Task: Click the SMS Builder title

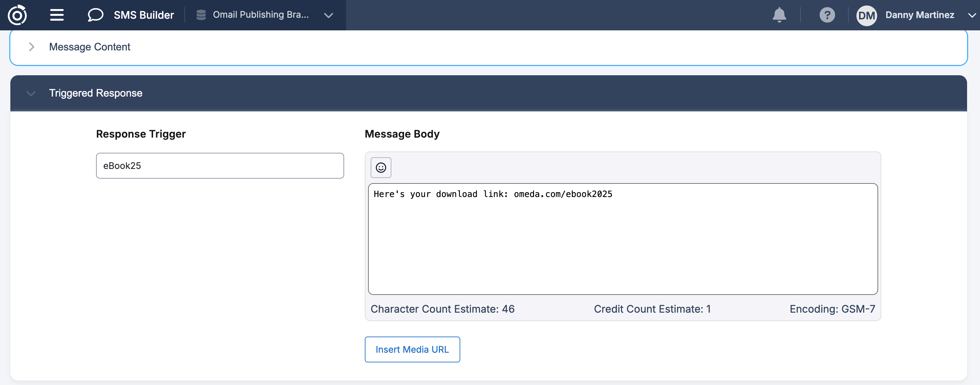Action: click(144, 15)
